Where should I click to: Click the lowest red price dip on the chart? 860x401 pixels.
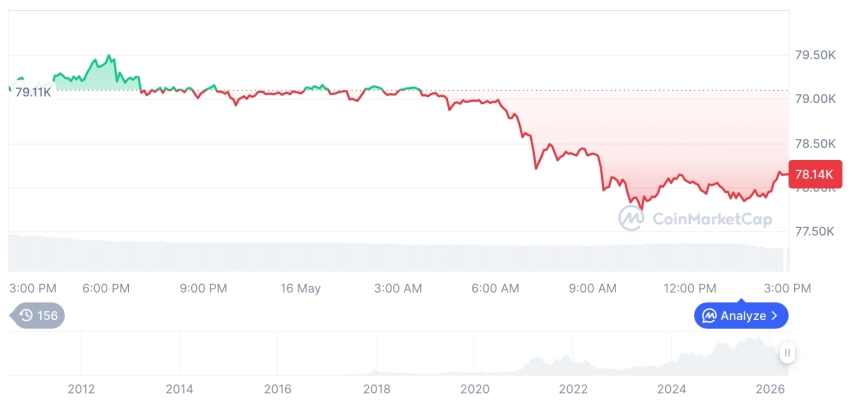click(642, 208)
